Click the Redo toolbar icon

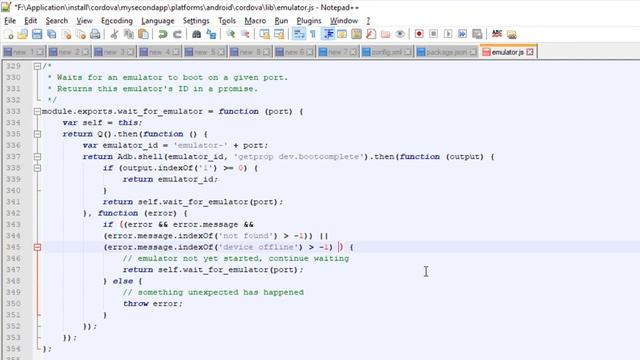click(x=177, y=34)
